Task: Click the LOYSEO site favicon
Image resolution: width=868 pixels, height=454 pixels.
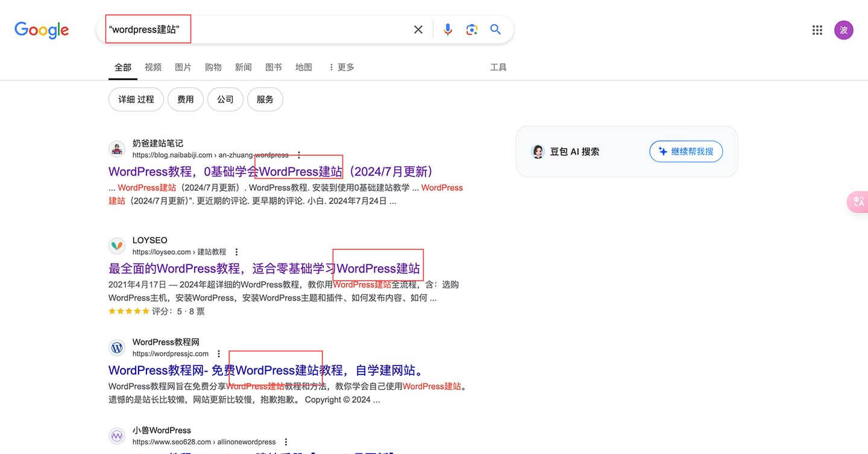Action: 117,246
